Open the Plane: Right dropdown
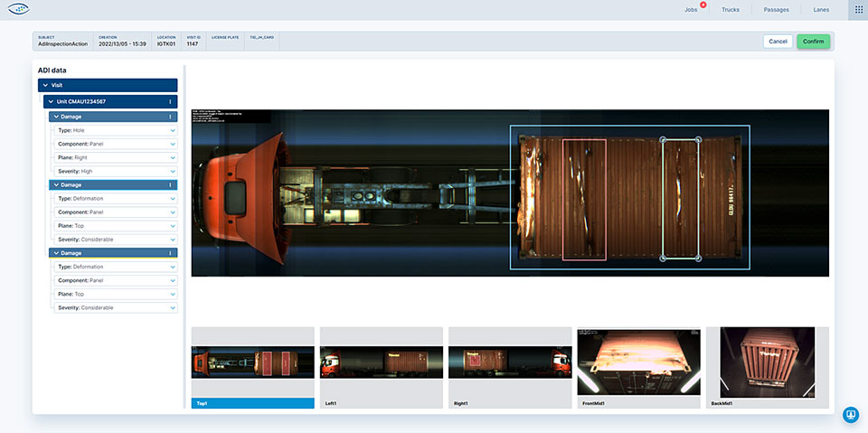 [172, 157]
